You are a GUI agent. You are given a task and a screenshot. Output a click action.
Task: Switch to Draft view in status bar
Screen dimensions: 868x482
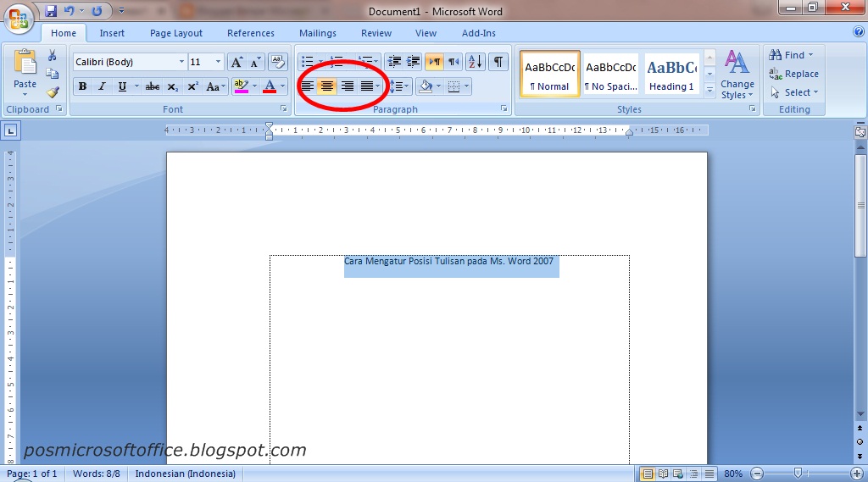[709, 474]
